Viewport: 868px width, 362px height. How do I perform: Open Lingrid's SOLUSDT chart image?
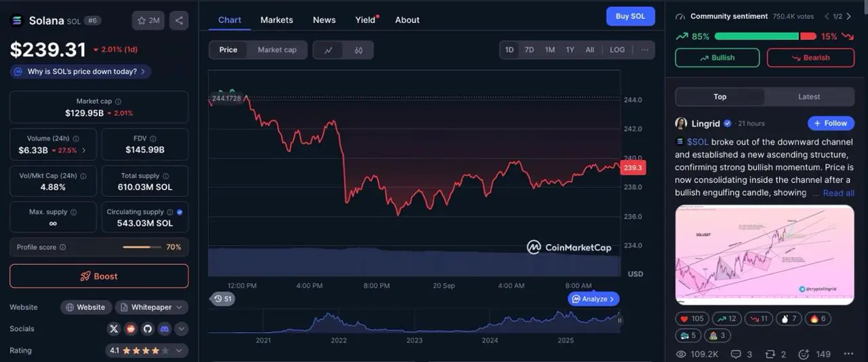tap(764, 255)
